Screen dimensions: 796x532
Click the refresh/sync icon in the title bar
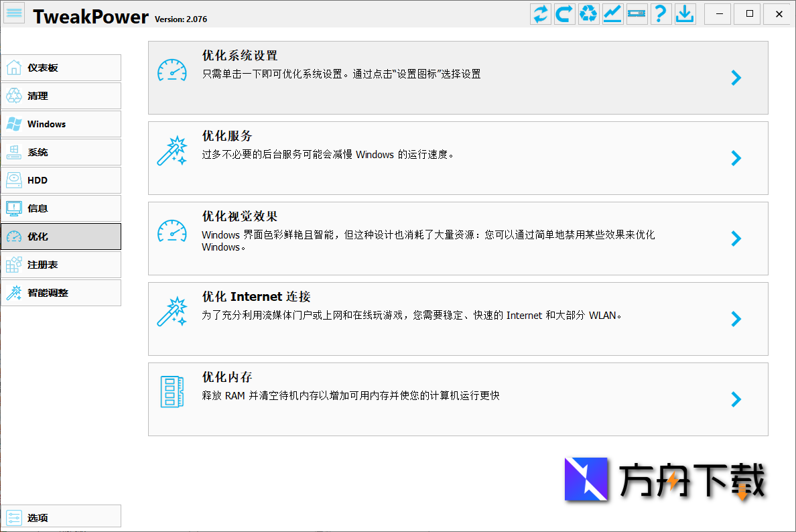pyautogui.click(x=540, y=13)
